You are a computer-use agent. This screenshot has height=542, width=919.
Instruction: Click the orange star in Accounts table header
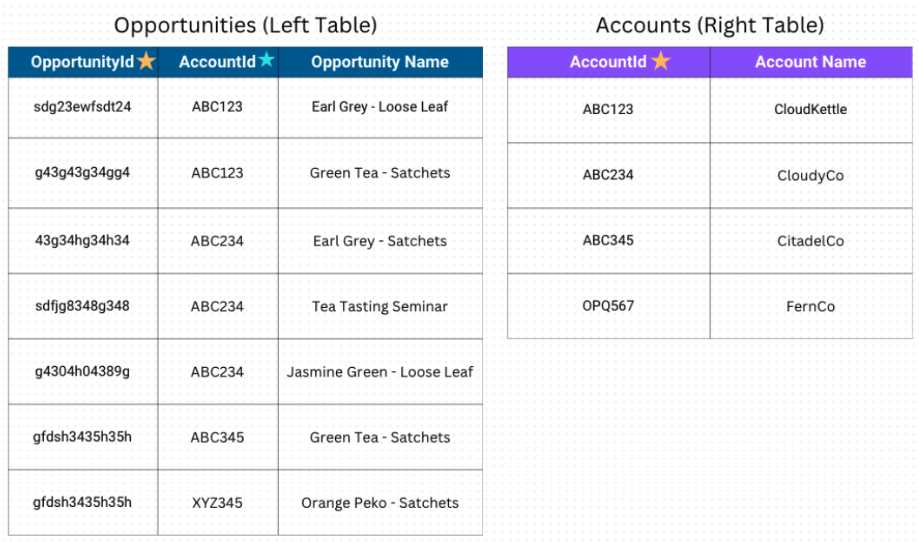click(661, 60)
